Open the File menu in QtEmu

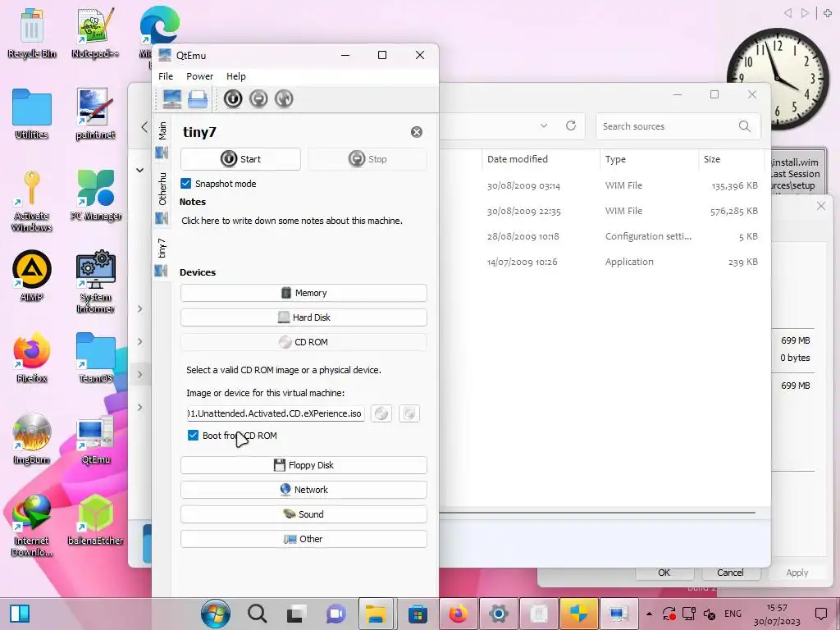pyautogui.click(x=166, y=76)
